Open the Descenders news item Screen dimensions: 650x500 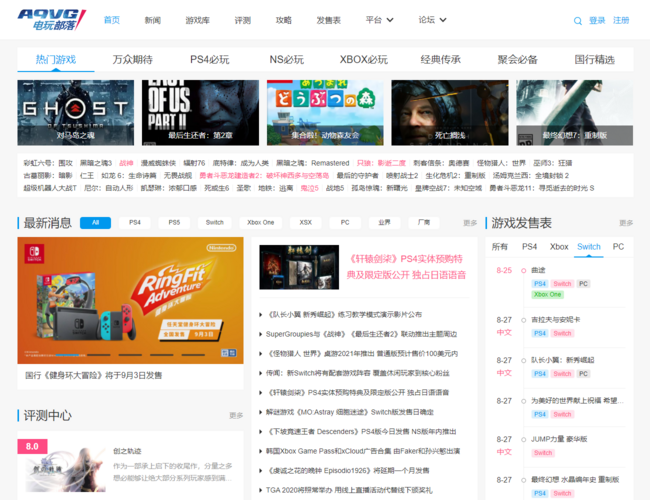pos(360,432)
